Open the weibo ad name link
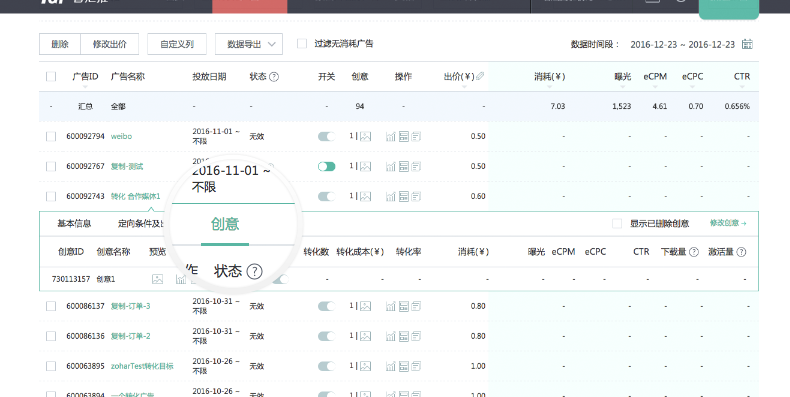The height and width of the screenshot is (397, 790). point(121,137)
